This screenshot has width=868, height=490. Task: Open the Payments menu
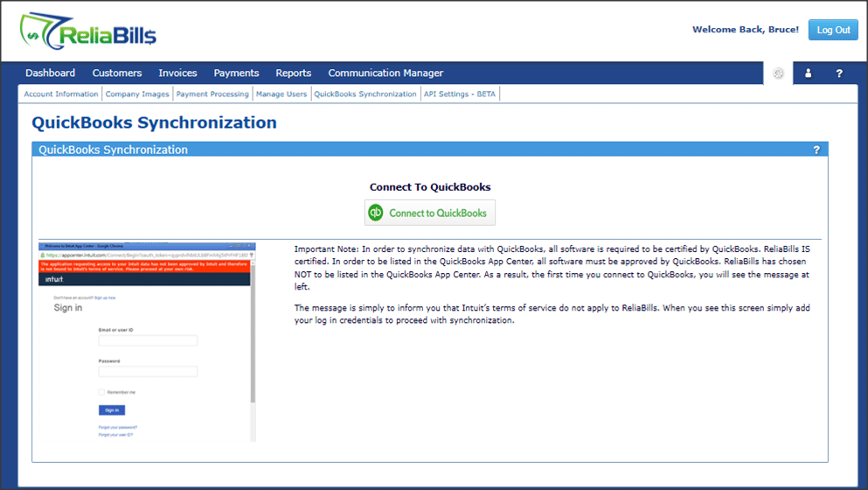(x=236, y=73)
